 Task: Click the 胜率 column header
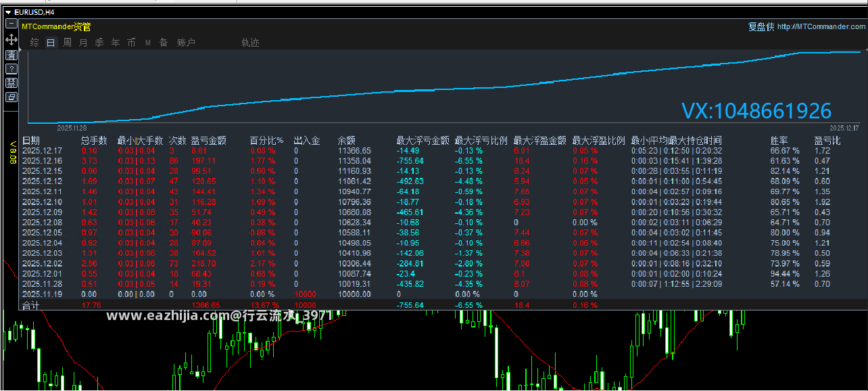pos(779,141)
